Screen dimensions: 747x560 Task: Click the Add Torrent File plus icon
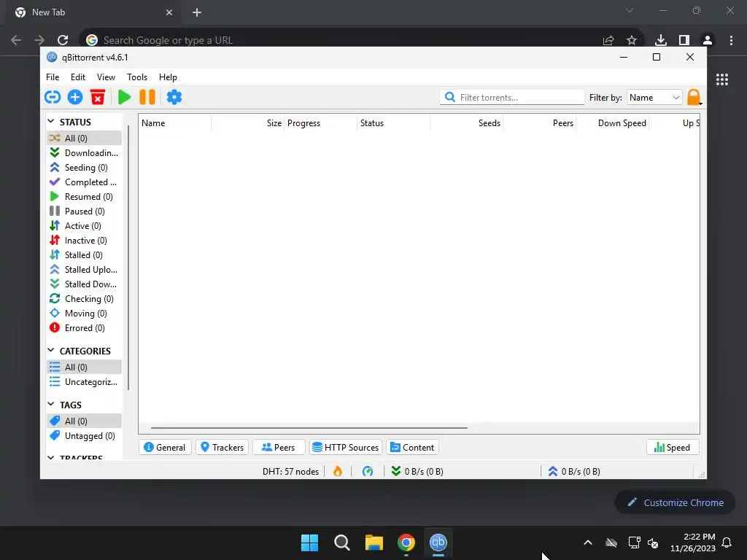click(75, 97)
